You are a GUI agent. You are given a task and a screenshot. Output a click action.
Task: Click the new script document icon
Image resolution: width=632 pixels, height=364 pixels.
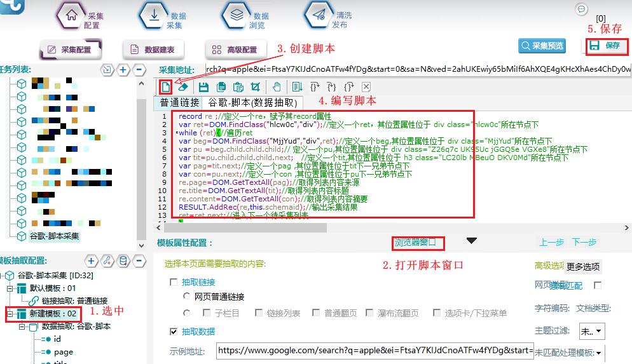click(x=166, y=86)
